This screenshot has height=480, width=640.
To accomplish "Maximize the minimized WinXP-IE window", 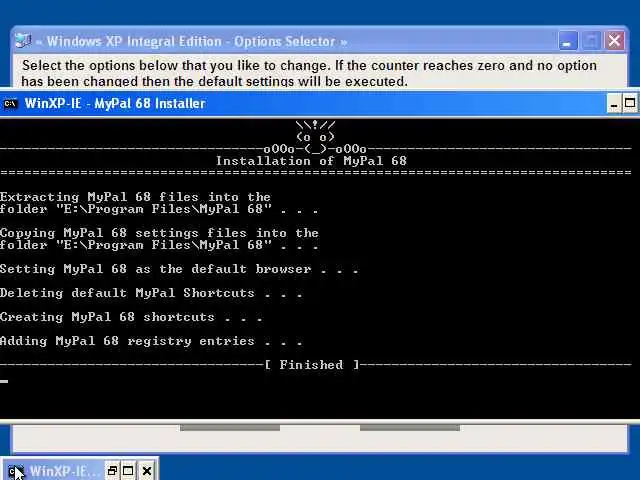I will tap(128, 471).
